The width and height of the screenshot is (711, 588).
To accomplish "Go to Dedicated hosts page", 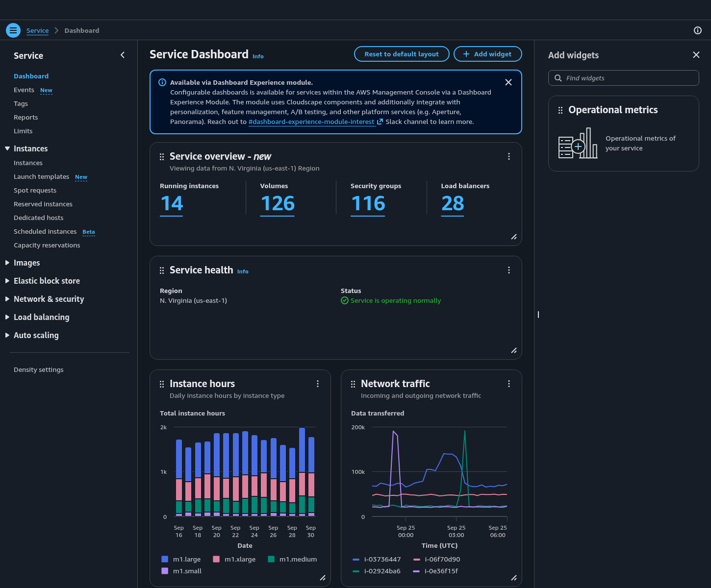I will coord(38,218).
